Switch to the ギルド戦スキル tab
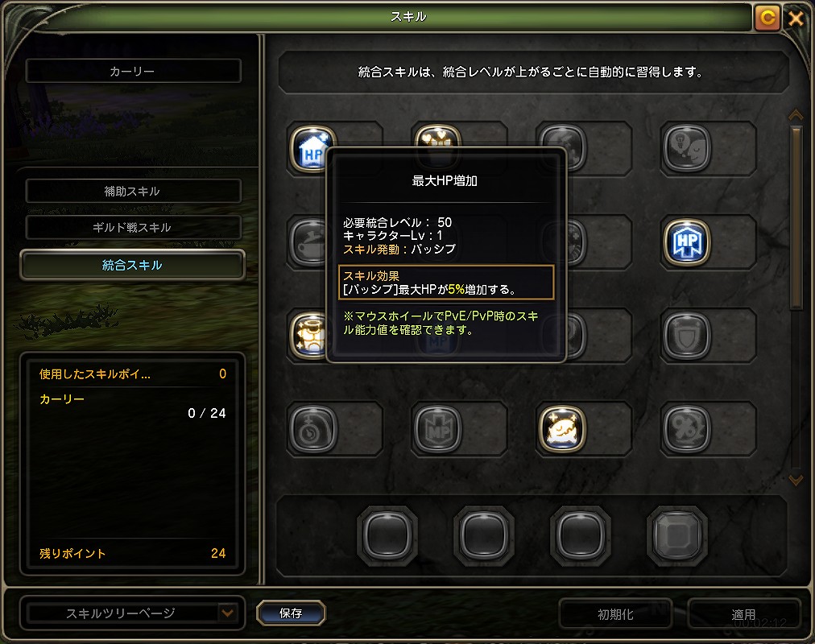815x644 pixels. pyautogui.click(x=133, y=228)
